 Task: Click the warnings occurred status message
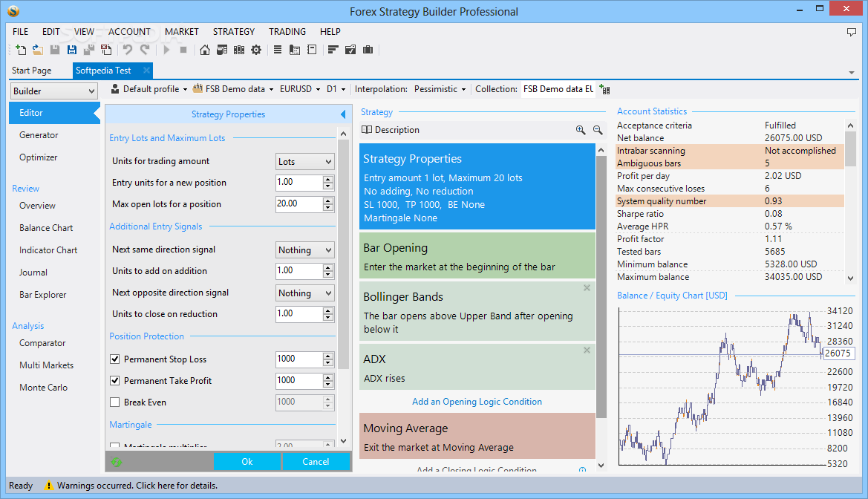pos(137,486)
